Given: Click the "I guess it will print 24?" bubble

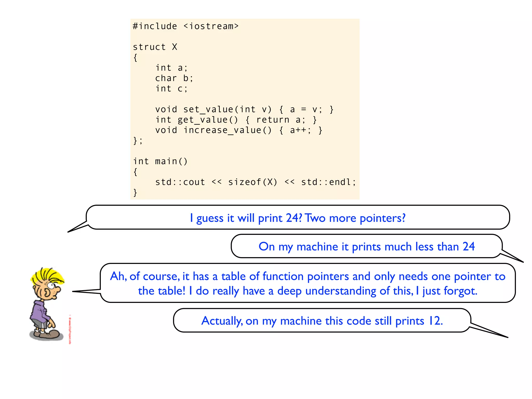Looking at the screenshot, I should click(297, 218).
